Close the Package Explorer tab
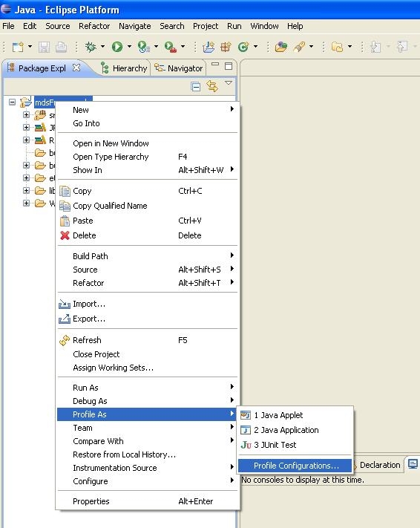This screenshot has height=528, width=420. [76, 68]
